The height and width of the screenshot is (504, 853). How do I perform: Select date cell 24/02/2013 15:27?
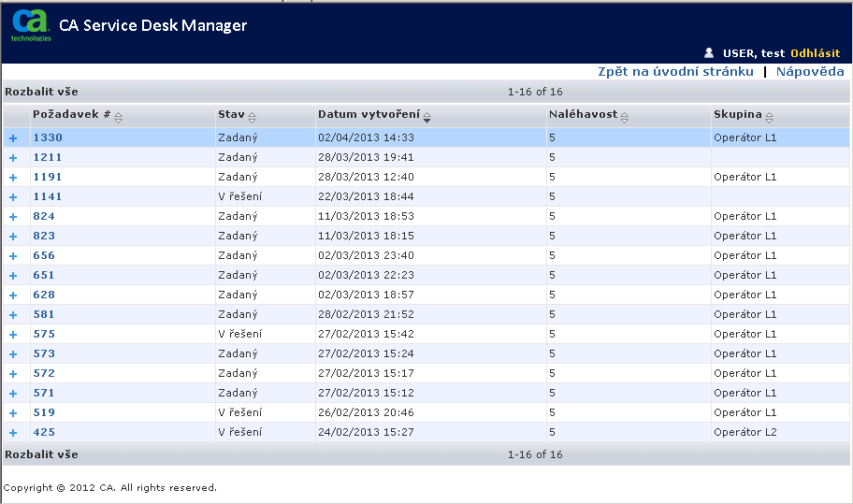coord(366,432)
